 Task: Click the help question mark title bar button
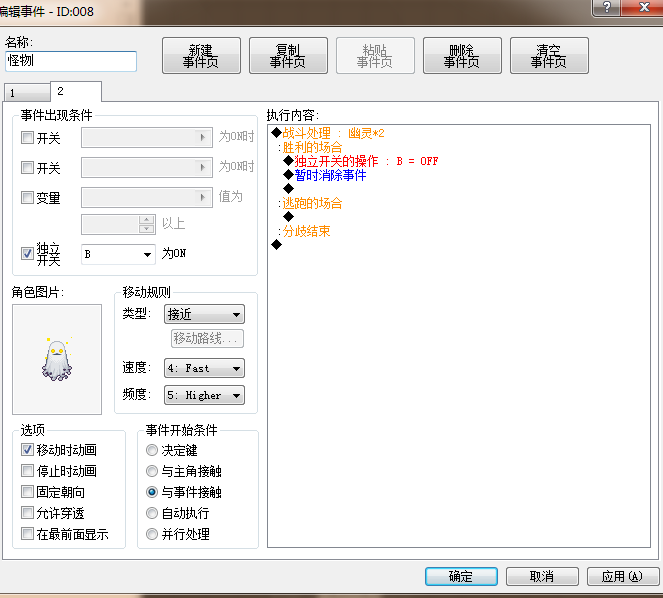(606, 7)
